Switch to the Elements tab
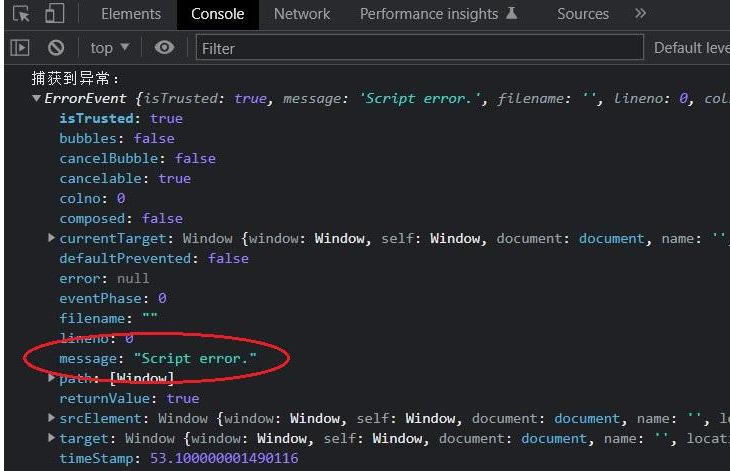This screenshot has width=730, height=471. point(131,14)
